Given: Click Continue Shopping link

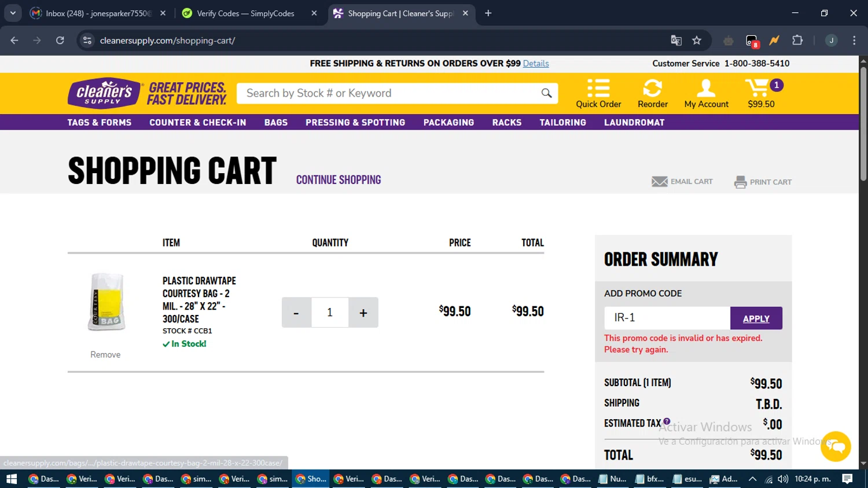Looking at the screenshot, I should click(339, 180).
